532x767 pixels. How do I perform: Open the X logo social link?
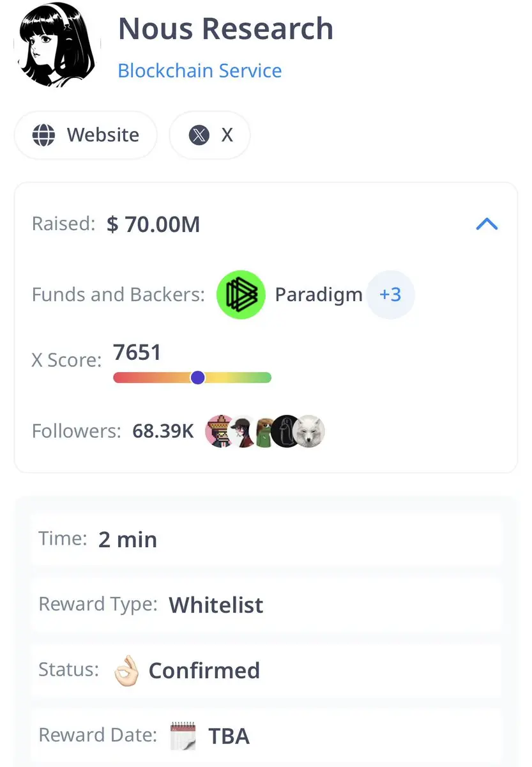click(x=199, y=135)
